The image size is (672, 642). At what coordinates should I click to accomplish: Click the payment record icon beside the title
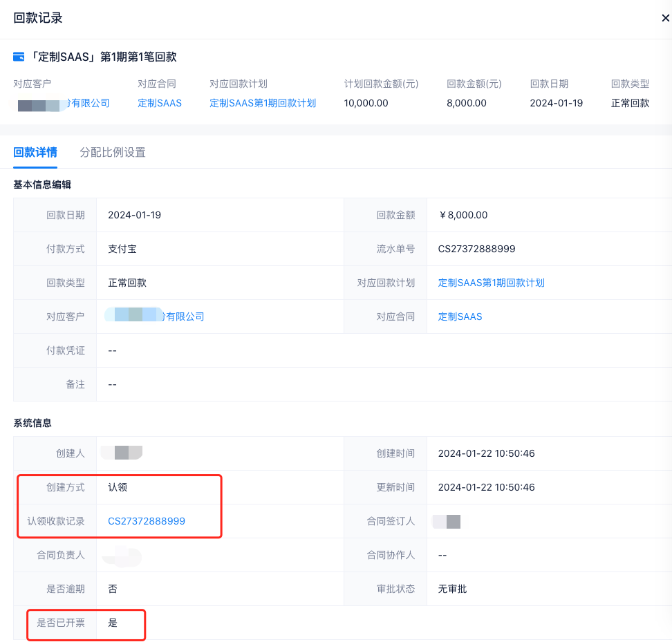tap(19, 57)
